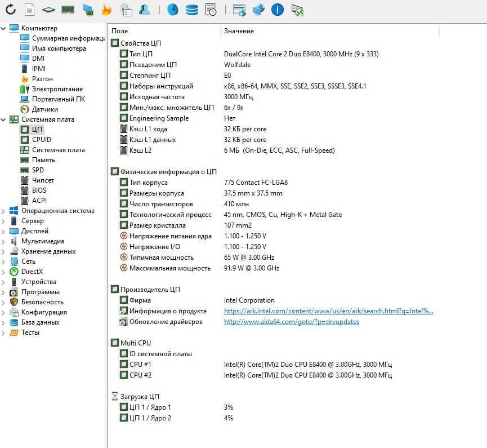The width and height of the screenshot is (487, 448).
Task: Expand the DirectX node chevron
Action: [x=3, y=272]
